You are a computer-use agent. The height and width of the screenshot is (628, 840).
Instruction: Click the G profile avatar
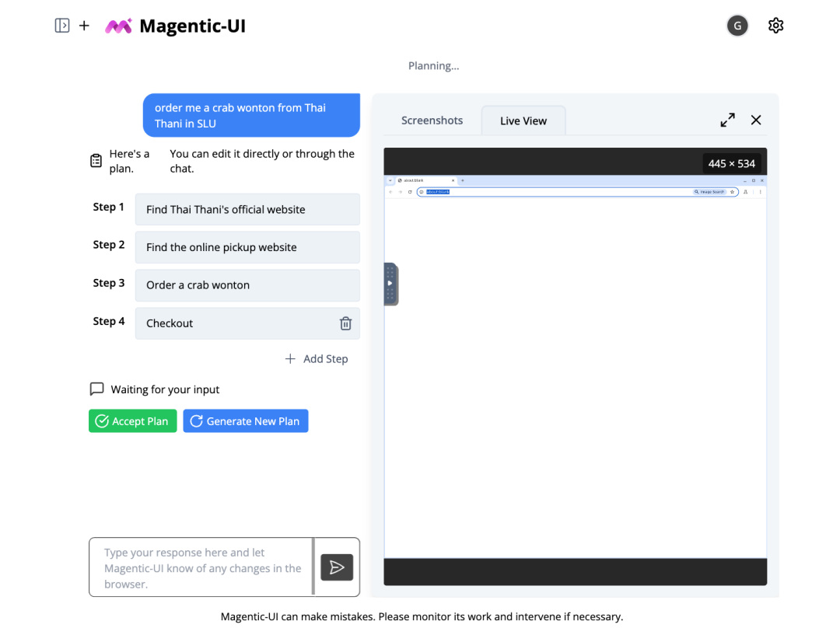(737, 25)
